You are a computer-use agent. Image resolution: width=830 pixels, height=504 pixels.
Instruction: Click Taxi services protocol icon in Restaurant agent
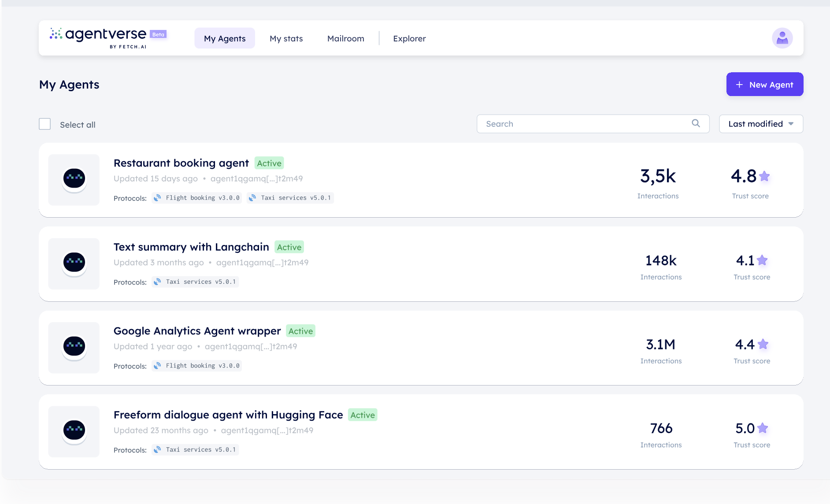pyautogui.click(x=252, y=198)
